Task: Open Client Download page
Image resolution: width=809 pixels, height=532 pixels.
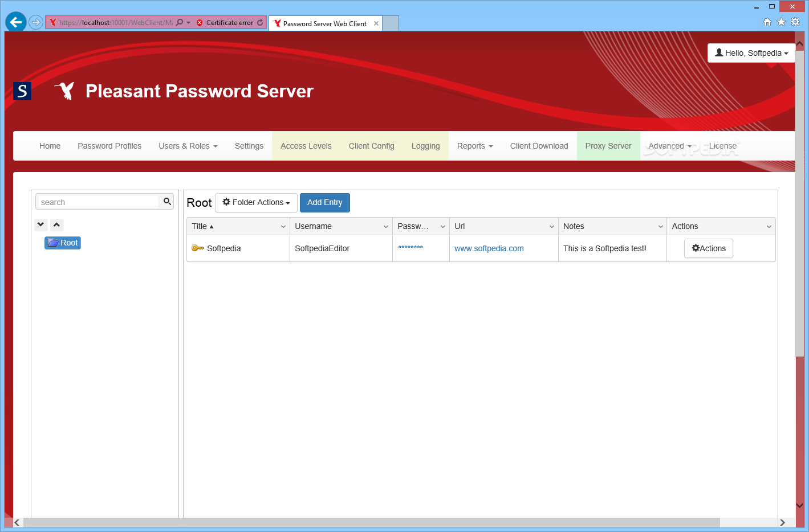Action: 539,146
